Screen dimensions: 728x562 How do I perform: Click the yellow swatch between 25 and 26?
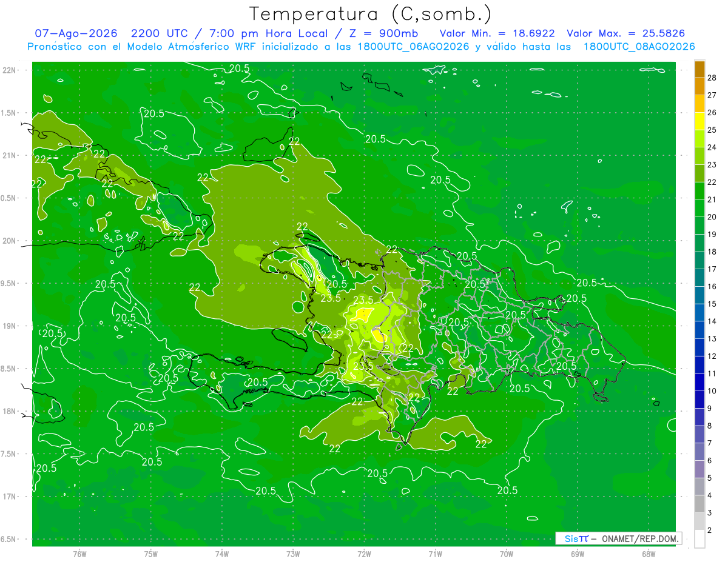699,121
